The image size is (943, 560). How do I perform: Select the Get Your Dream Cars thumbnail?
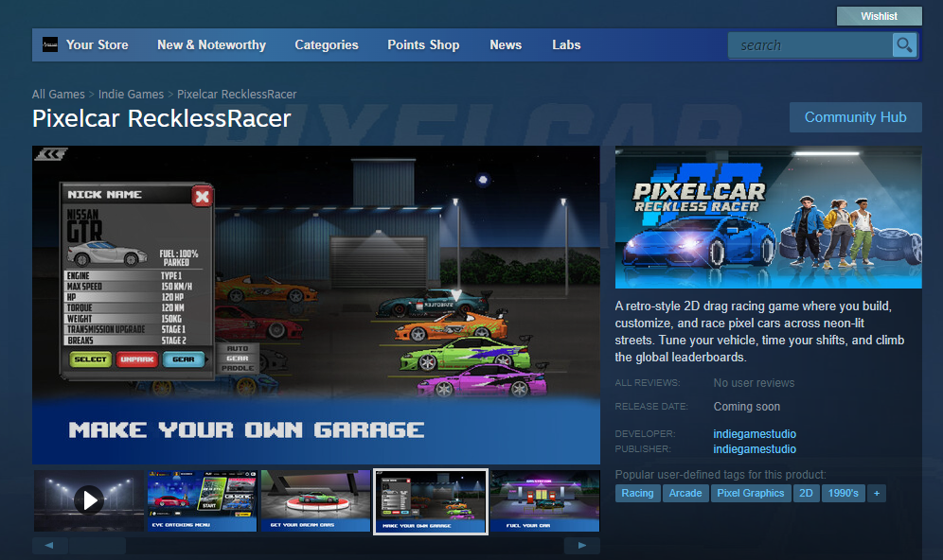[x=315, y=501]
